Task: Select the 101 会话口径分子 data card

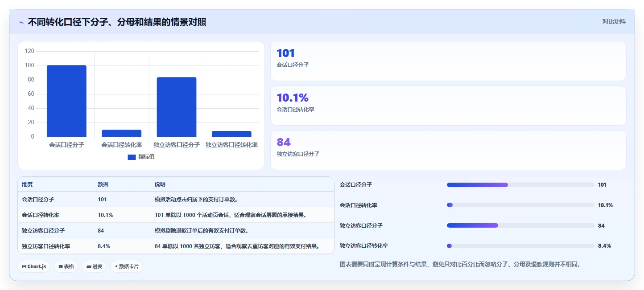Action: [448, 61]
